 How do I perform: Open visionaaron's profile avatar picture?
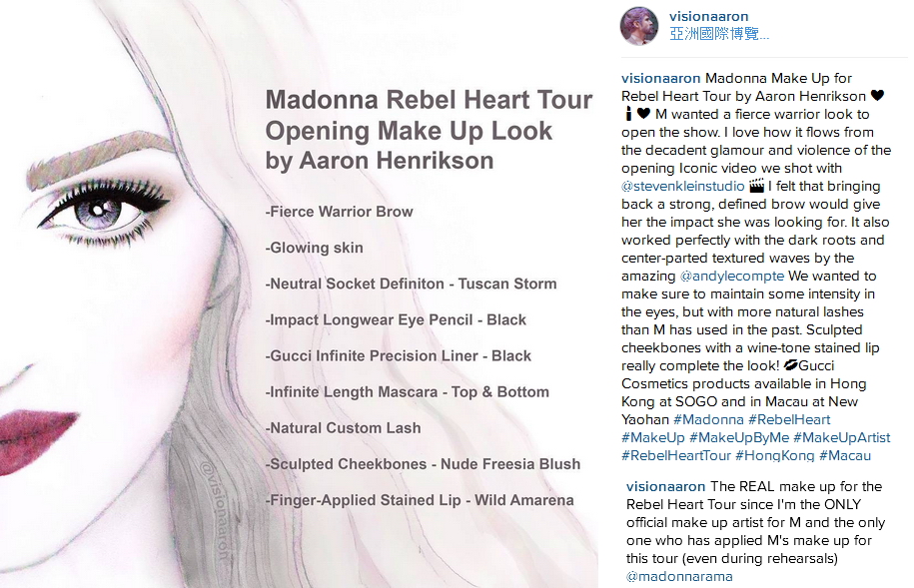tap(639, 26)
